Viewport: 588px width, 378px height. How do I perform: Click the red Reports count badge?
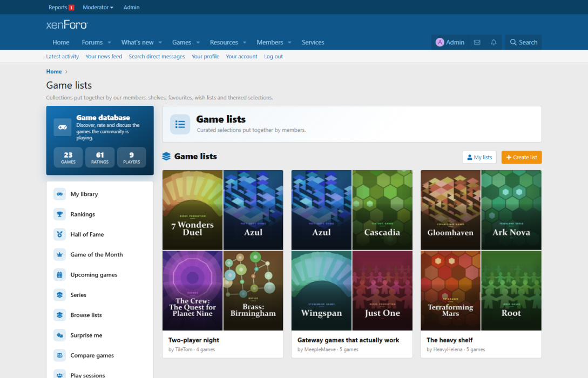point(71,8)
